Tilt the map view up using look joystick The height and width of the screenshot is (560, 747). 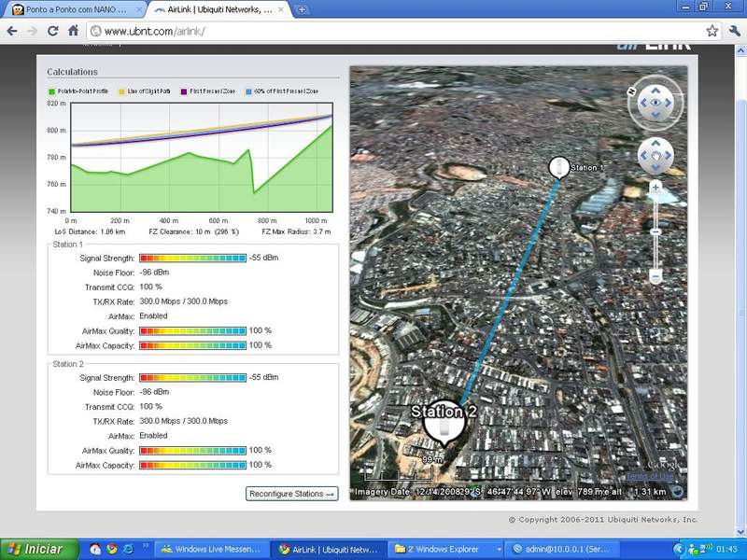tap(655, 91)
